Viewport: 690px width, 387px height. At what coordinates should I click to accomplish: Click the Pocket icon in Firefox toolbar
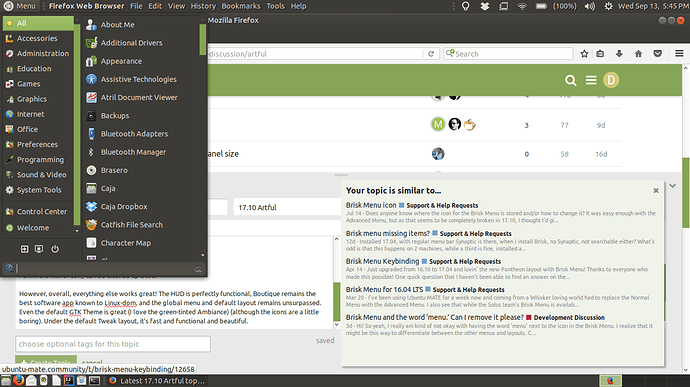pyautogui.click(x=657, y=54)
